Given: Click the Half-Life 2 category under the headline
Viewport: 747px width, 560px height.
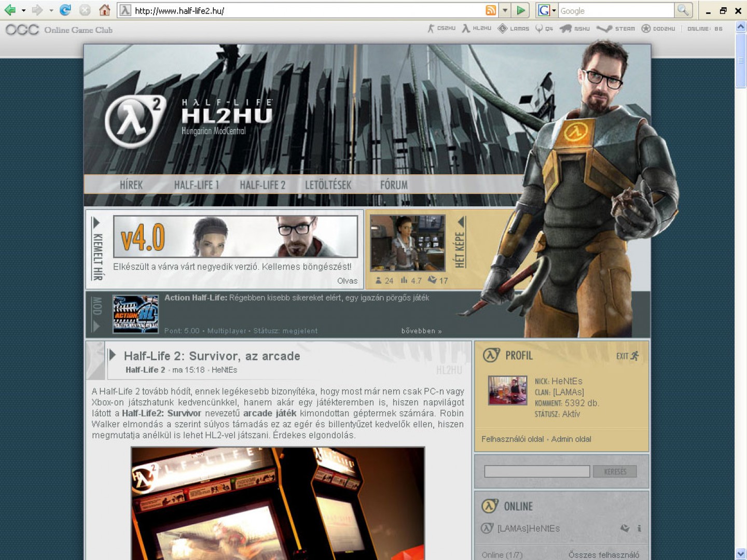Looking at the screenshot, I should pyautogui.click(x=145, y=370).
